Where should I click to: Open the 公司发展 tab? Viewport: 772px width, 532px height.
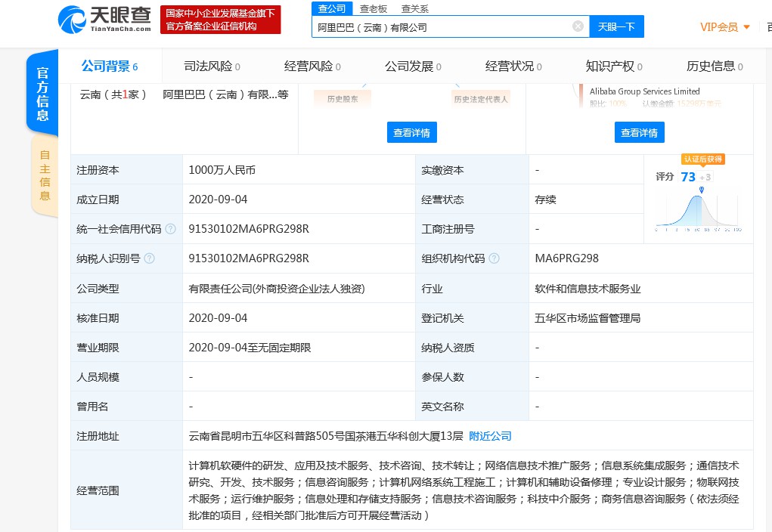[x=413, y=66]
